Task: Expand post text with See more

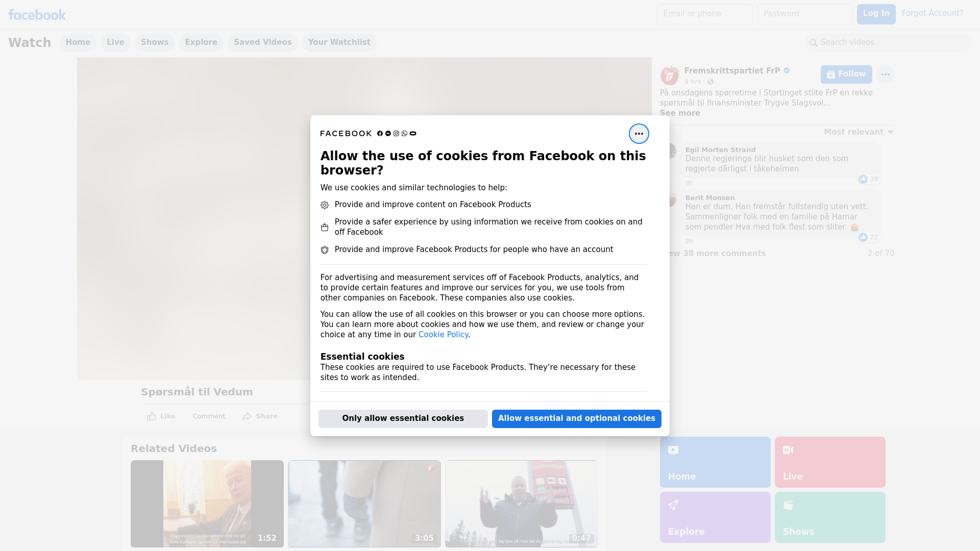Action: coord(680,113)
